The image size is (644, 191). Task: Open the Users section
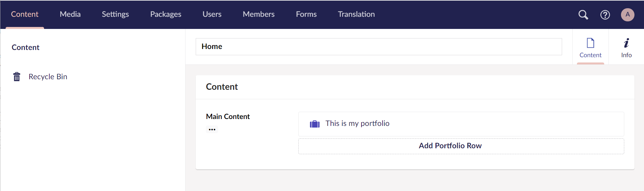tap(212, 14)
